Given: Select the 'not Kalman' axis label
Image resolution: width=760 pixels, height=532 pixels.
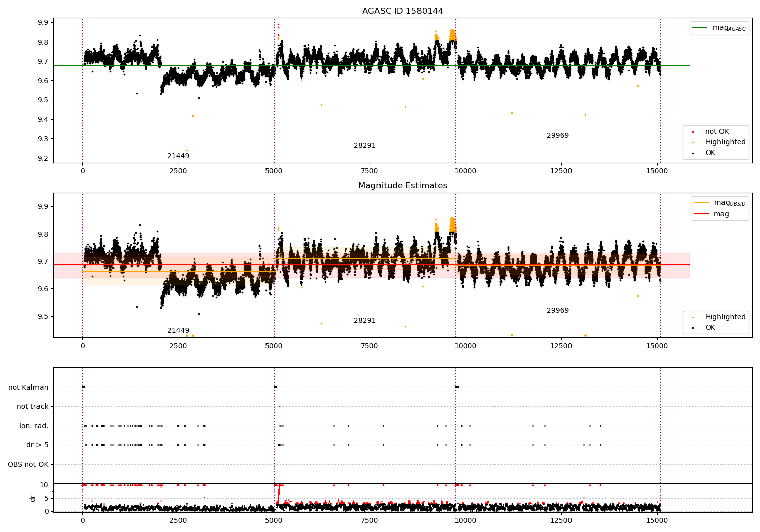Looking at the screenshot, I should [28, 387].
